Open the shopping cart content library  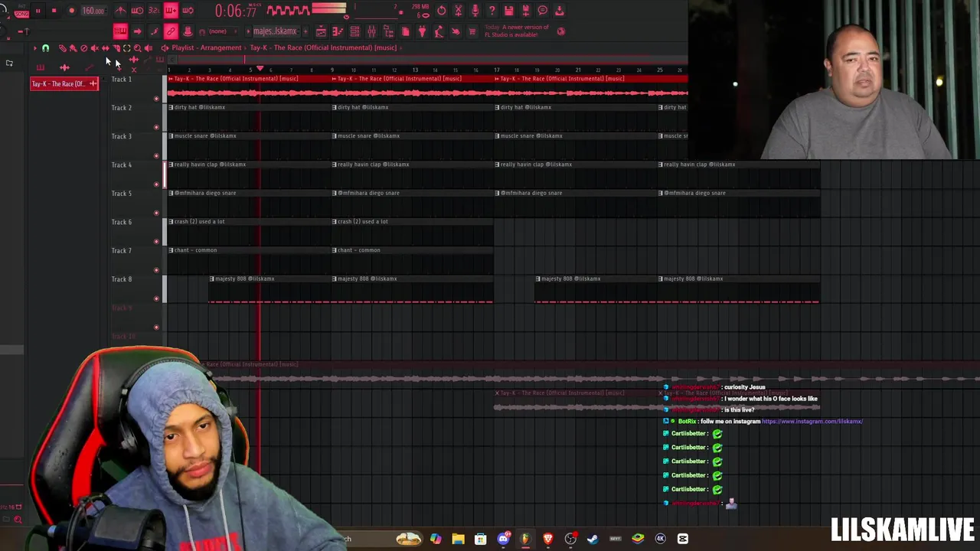(472, 31)
